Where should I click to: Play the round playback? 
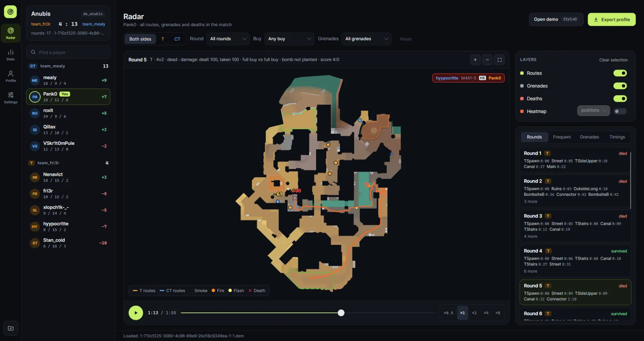(x=136, y=312)
